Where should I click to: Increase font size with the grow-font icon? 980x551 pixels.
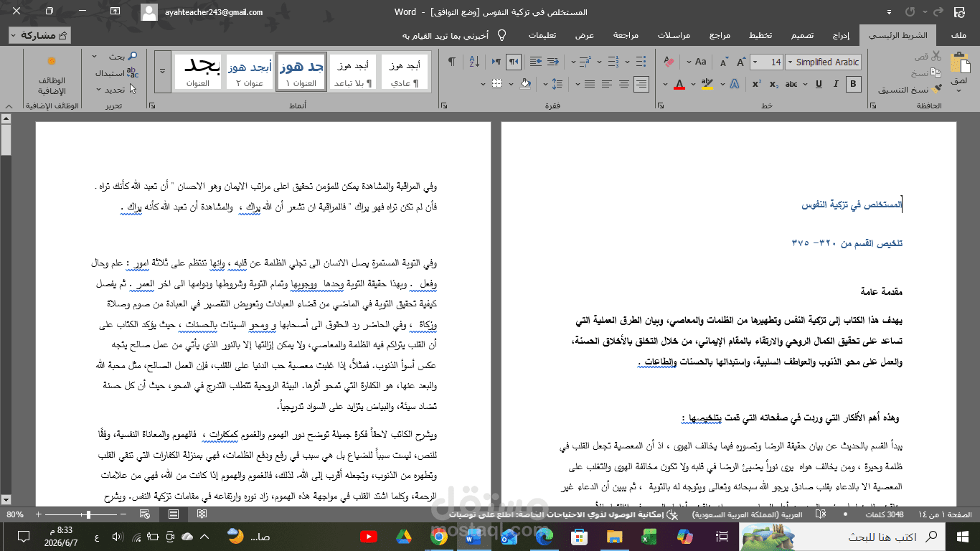(741, 62)
